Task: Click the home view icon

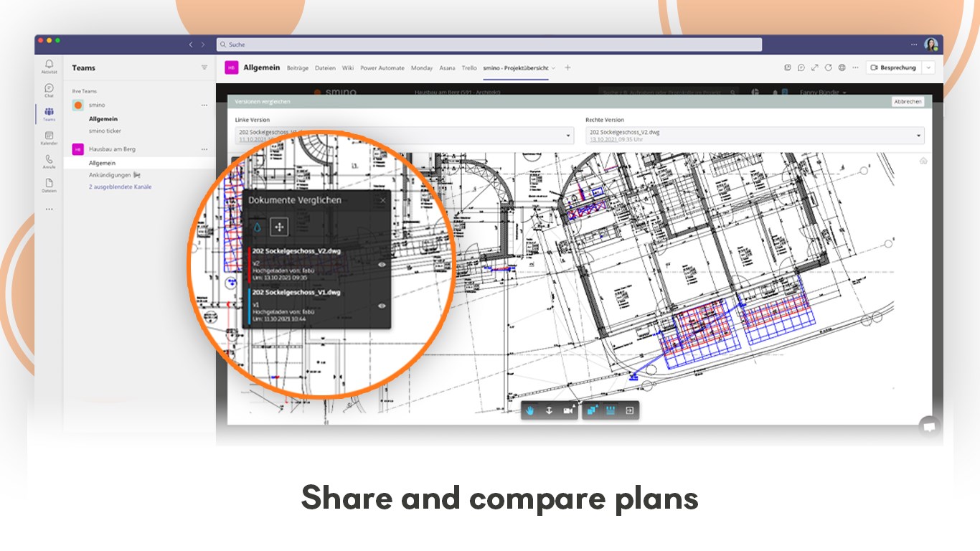Action: point(924,161)
